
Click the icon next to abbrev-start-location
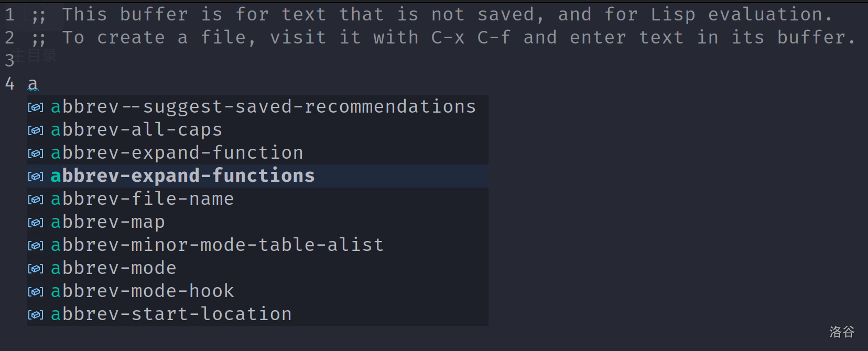pyautogui.click(x=36, y=315)
